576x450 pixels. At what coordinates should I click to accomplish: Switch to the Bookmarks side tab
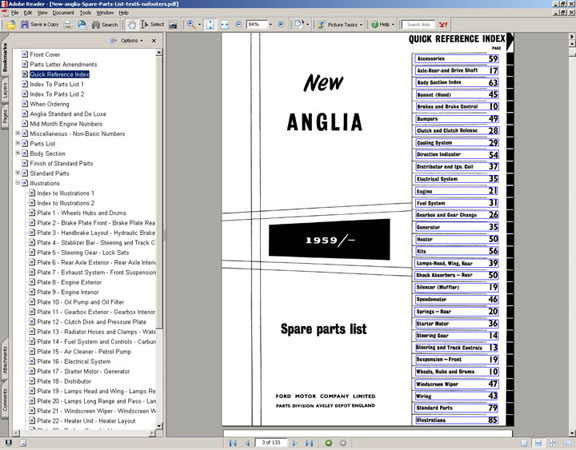(x=5, y=57)
